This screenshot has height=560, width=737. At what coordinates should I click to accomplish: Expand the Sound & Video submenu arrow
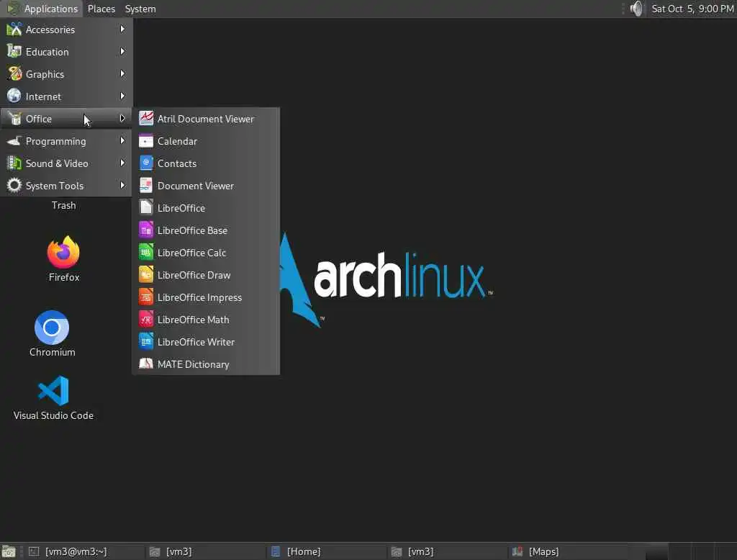[122, 163]
